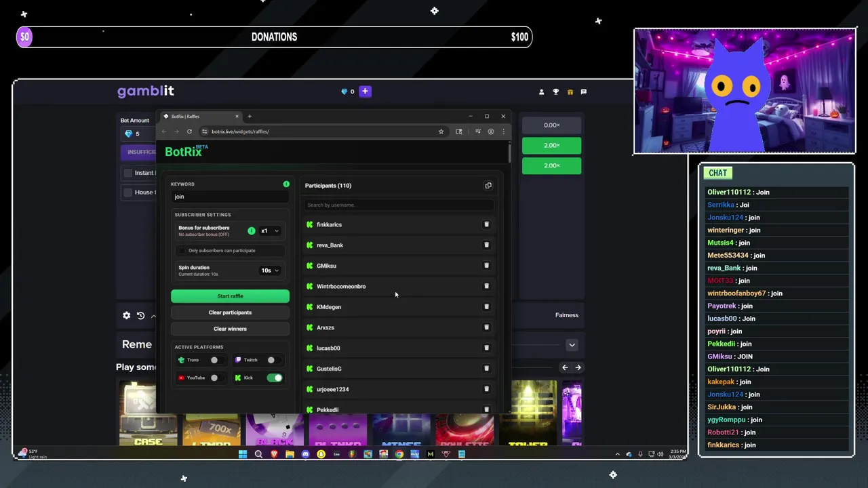Remove KMdegen using trash icon
The image size is (868, 488).
click(x=486, y=306)
